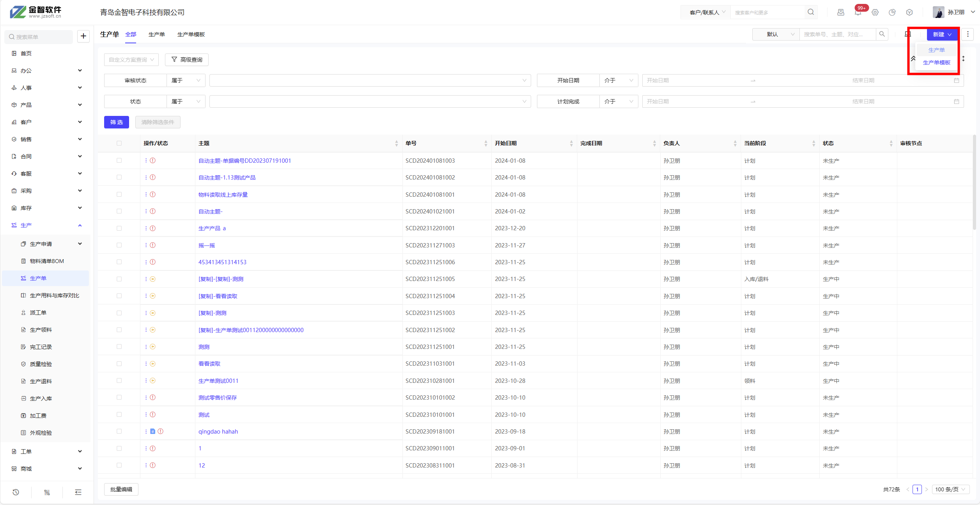
Task: Open 生产入库 in sidebar
Action: tap(41, 398)
